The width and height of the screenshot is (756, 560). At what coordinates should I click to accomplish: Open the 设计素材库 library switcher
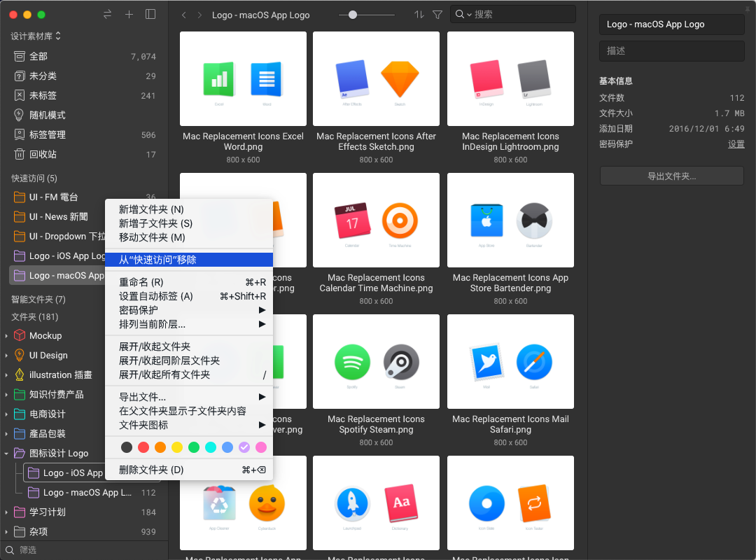pyautogui.click(x=36, y=36)
